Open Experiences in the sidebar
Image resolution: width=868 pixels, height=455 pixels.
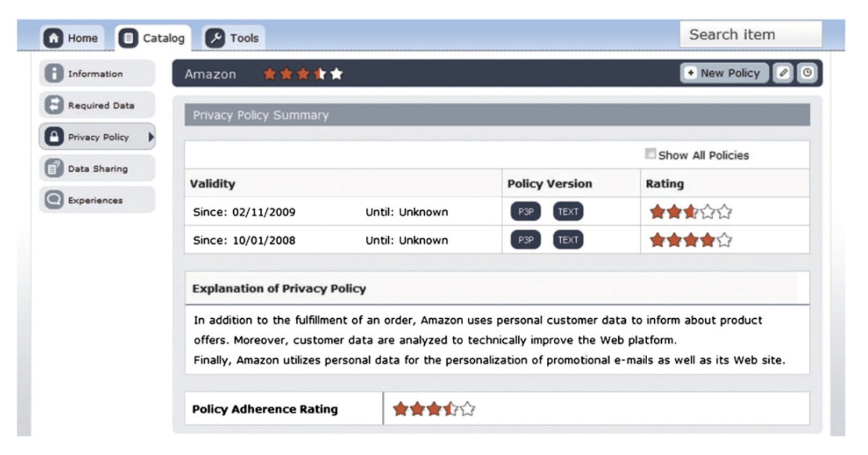(97, 200)
